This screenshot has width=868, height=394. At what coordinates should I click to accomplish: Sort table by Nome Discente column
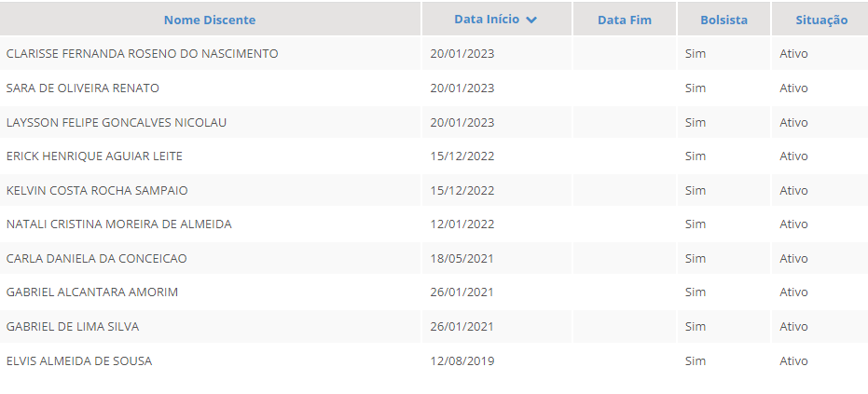[x=209, y=20]
